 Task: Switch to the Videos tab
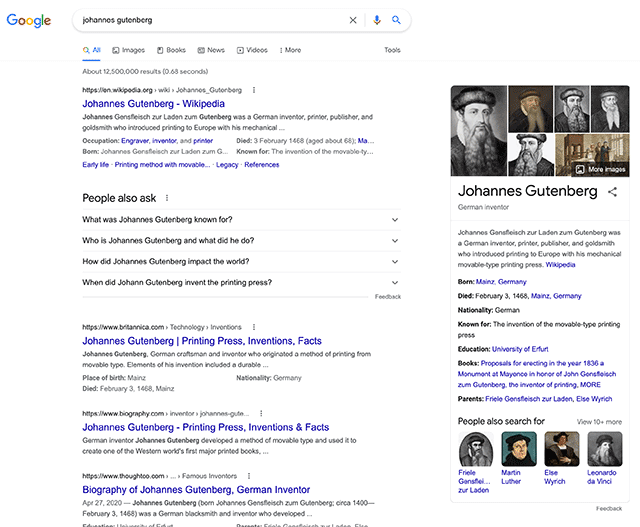point(252,50)
